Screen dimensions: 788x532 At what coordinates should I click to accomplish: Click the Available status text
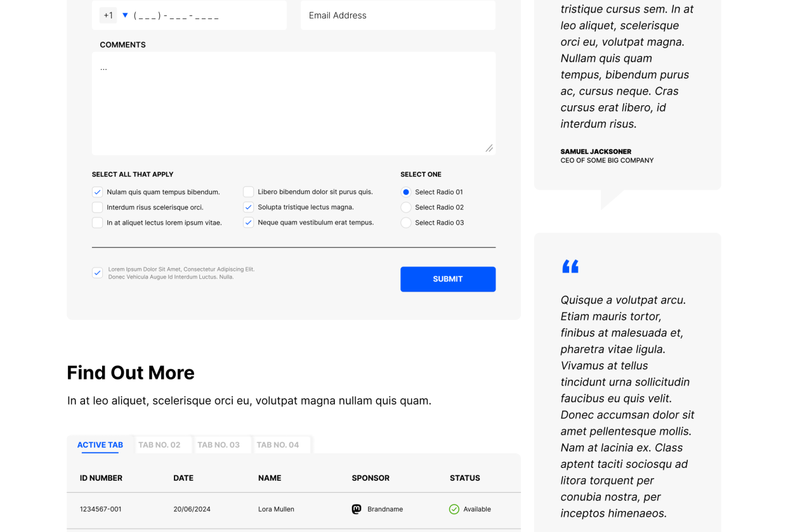(477, 509)
